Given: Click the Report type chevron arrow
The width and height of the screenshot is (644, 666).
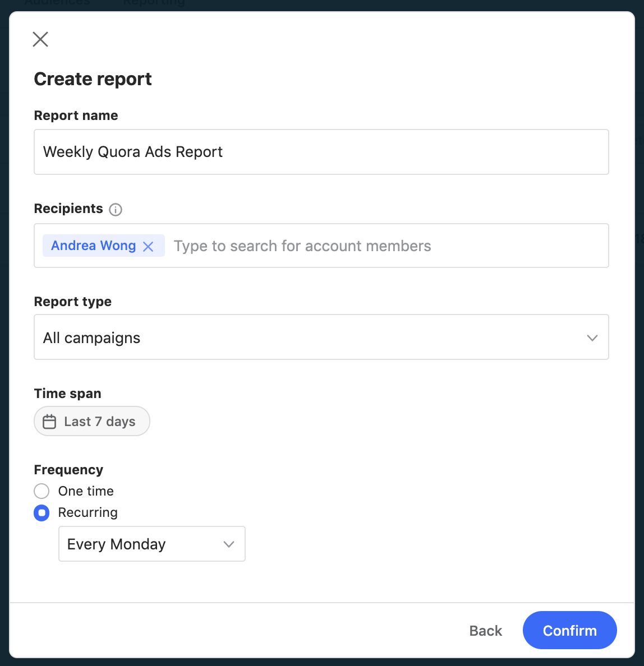Looking at the screenshot, I should 592,338.
